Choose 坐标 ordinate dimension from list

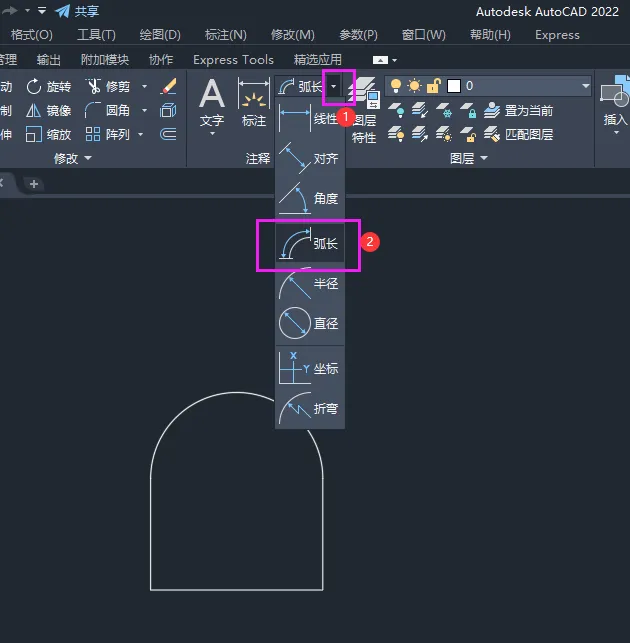310,369
